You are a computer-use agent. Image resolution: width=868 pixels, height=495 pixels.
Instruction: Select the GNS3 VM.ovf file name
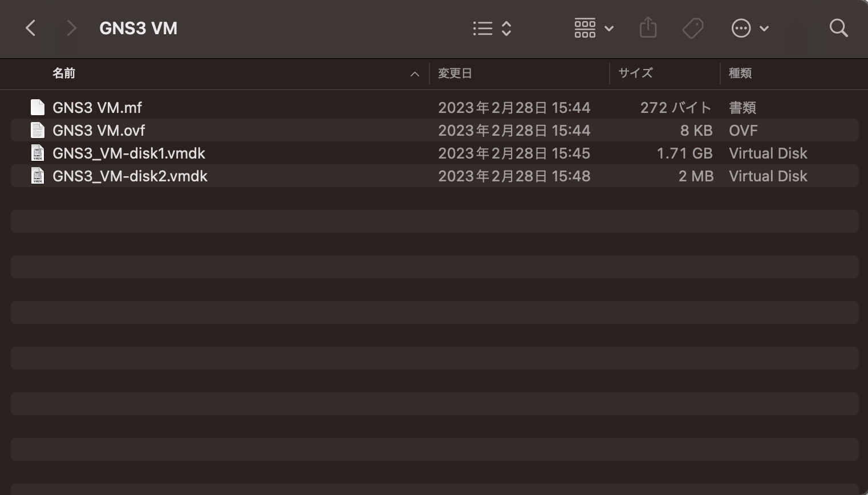point(99,130)
